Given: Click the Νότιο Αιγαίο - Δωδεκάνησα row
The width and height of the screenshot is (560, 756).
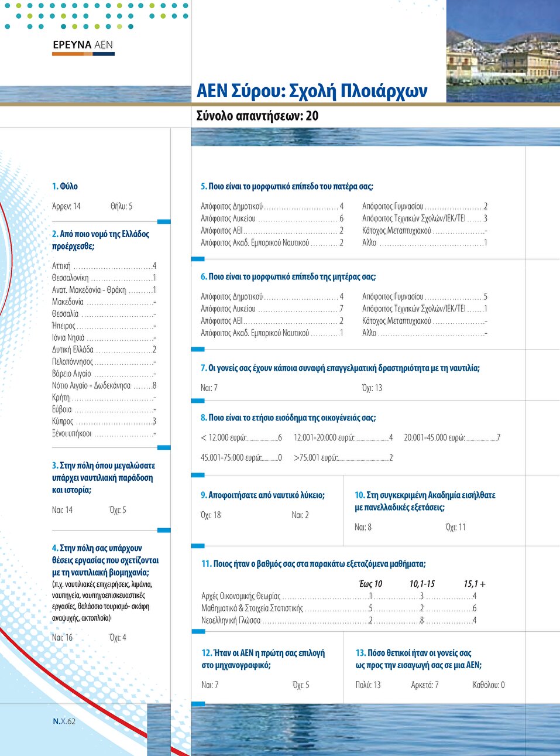Looking at the screenshot, I should 104,385.
